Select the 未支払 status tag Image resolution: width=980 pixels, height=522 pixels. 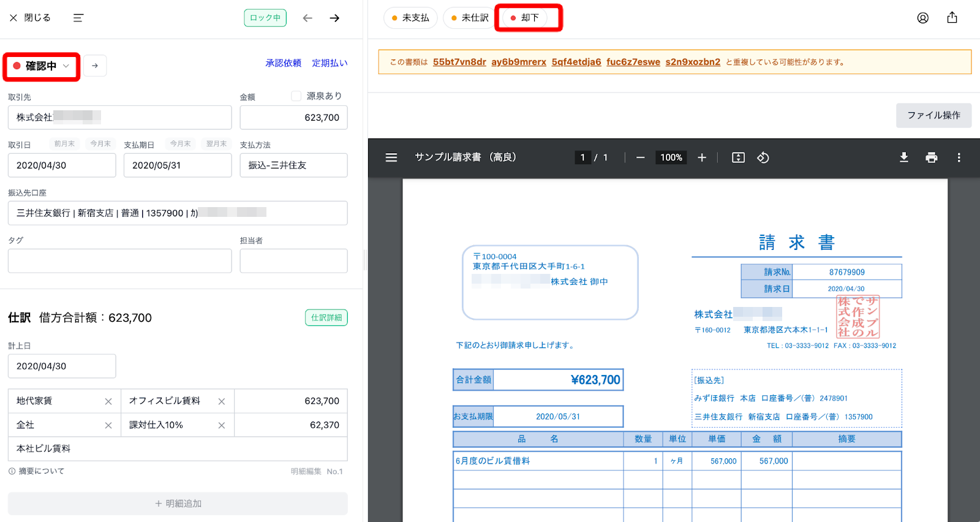tap(410, 18)
